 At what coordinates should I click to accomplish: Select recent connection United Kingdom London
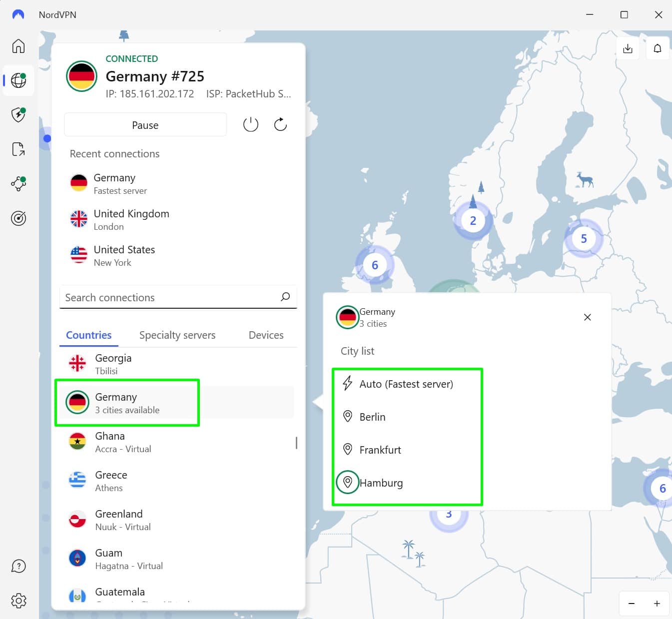click(177, 220)
